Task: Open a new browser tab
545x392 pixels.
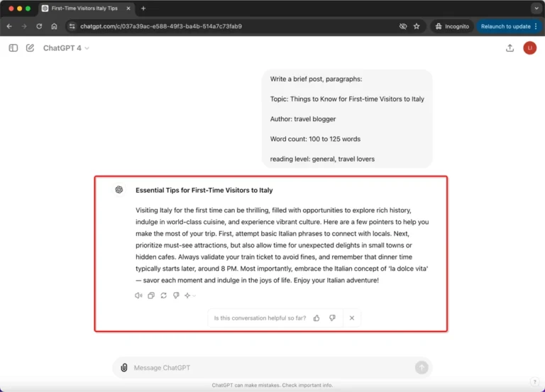Action: coord(143,9)
